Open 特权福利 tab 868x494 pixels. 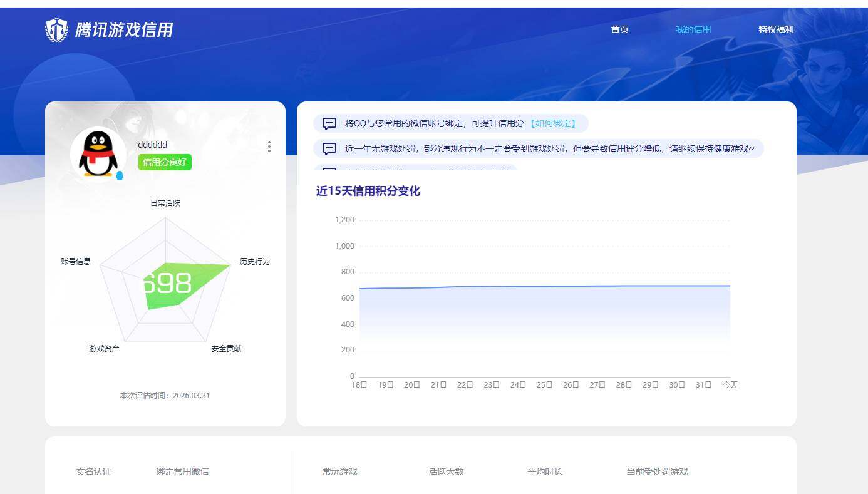(776, 29)
